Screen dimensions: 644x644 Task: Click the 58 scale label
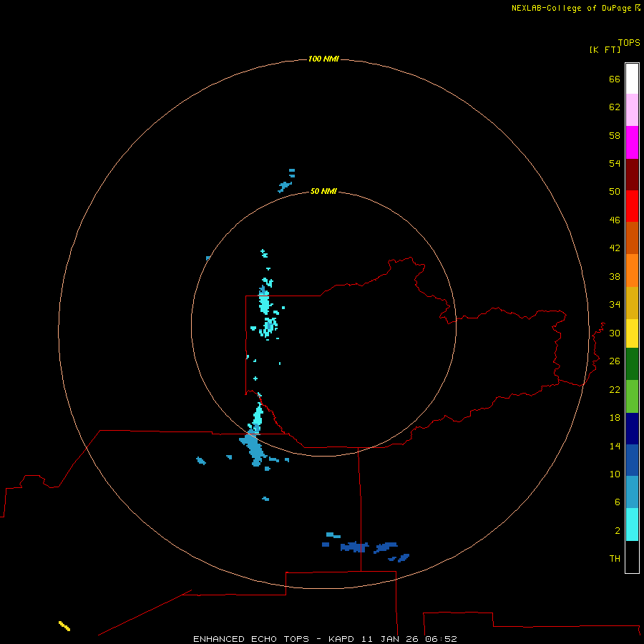[615, 135]
